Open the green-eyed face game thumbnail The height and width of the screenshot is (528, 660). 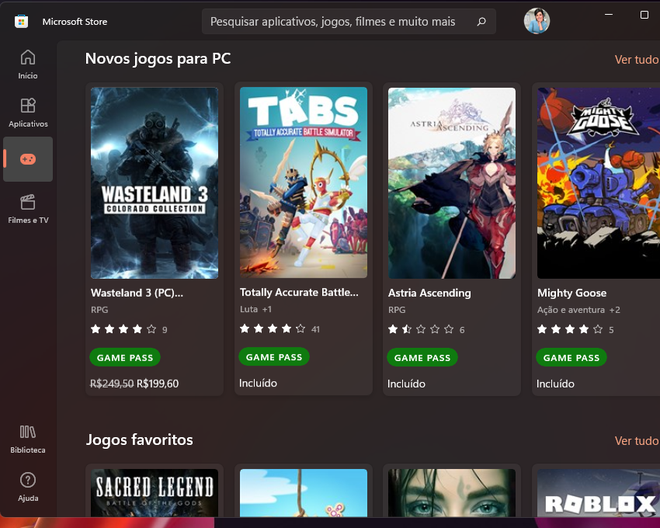[452, 493]
